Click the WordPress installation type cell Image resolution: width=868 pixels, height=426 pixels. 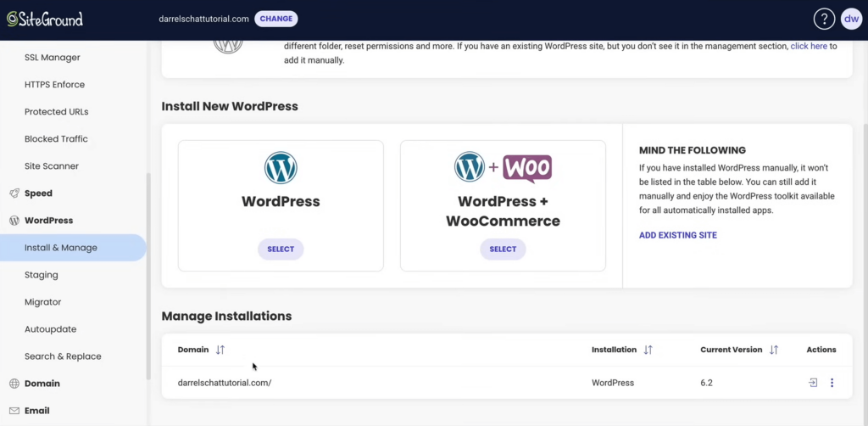click(x=613, y=383)
